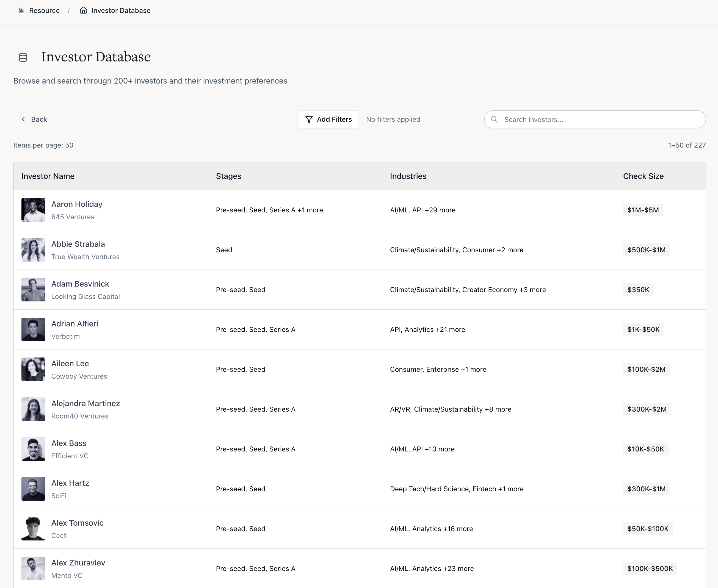Click Aileen Lee's profile photo
The width and height of the screenshot is (718, 588).
(x=33, y=369)
